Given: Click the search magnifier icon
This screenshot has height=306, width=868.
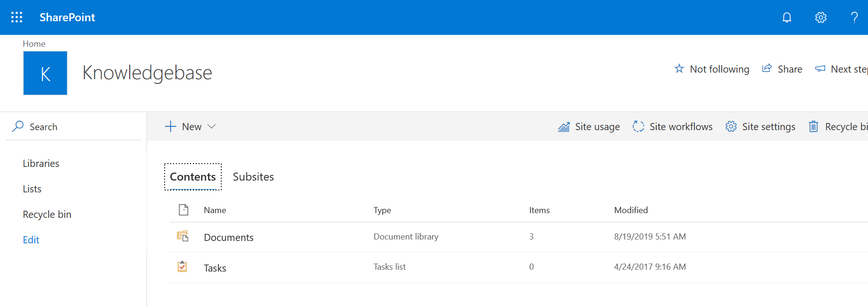Looking at the screenshot, I should click(x=18, y=126).
